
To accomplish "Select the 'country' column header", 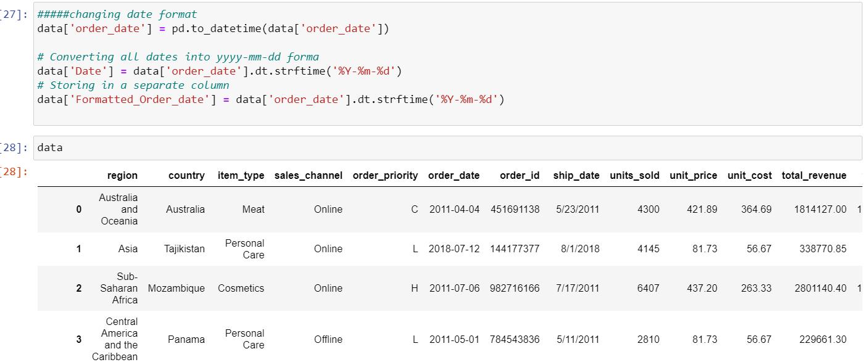I will 186,176.
